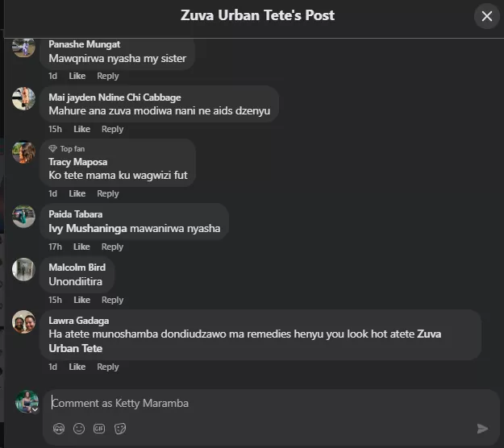Image resolution: width=504 pixels, height=448 pixels.
Task: Open the tagged Ivy Mushaninga profile link
Action: 88,228
